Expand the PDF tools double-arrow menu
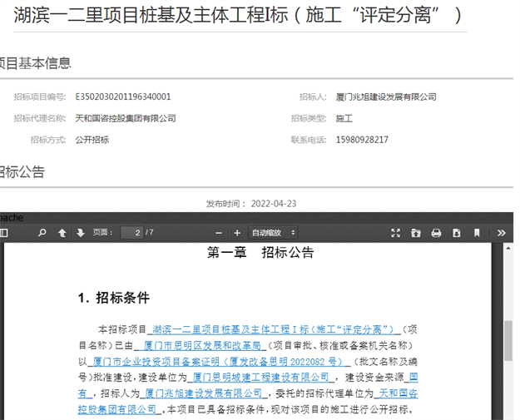Image resolution: width=520 pixels, height=420 pixels. [502, 233]
